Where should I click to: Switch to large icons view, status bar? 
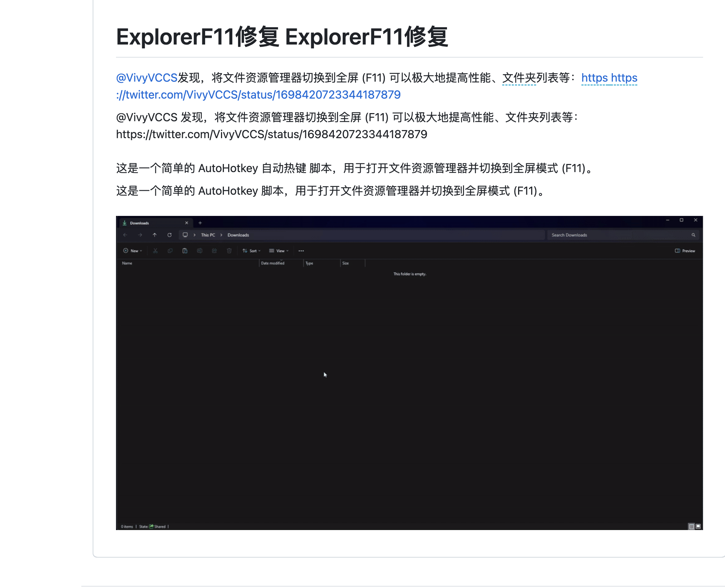[698, 527]
